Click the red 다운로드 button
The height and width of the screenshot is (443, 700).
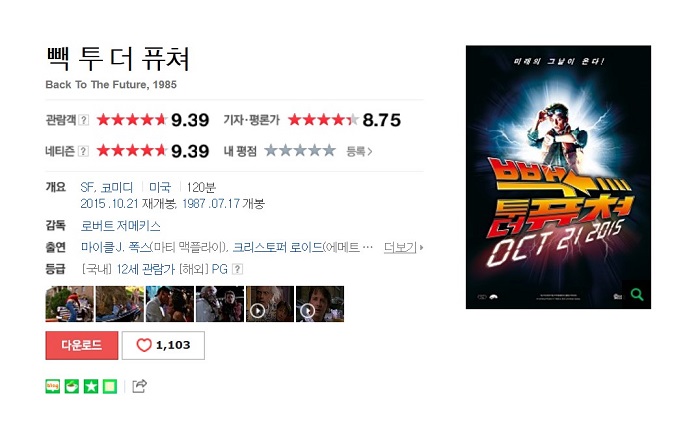[x=82, y=345]
